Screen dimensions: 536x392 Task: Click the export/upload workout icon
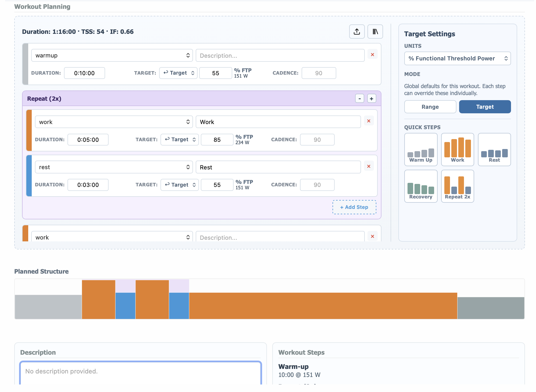coord(357,32)
